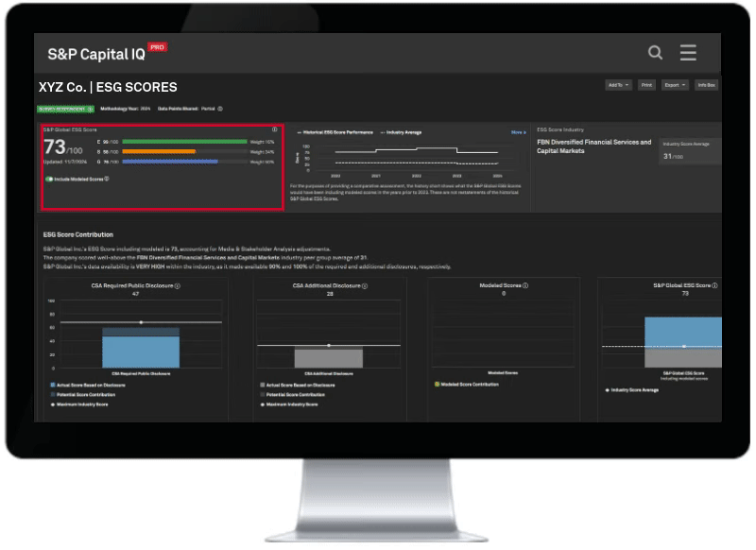Open search with the magnifying glass icon
Image resolution: width=756 pixels, height=550 pixels.
[x=655, y=53]
